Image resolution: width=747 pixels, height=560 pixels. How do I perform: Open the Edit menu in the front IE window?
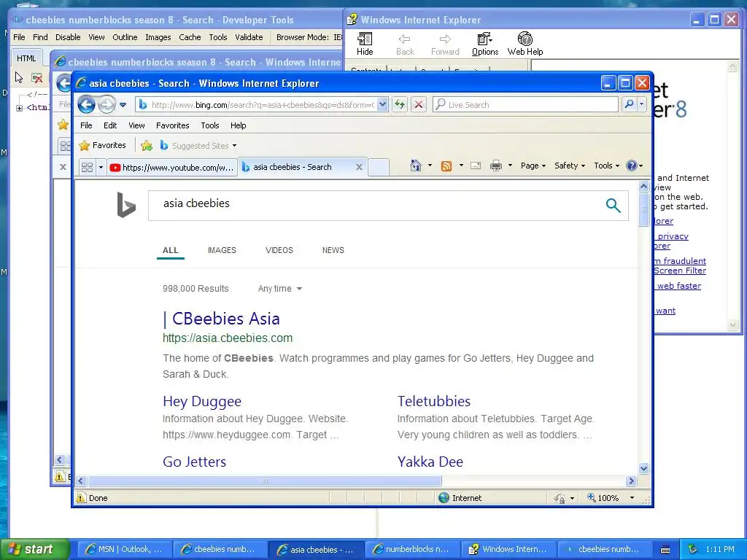[110, 125]
